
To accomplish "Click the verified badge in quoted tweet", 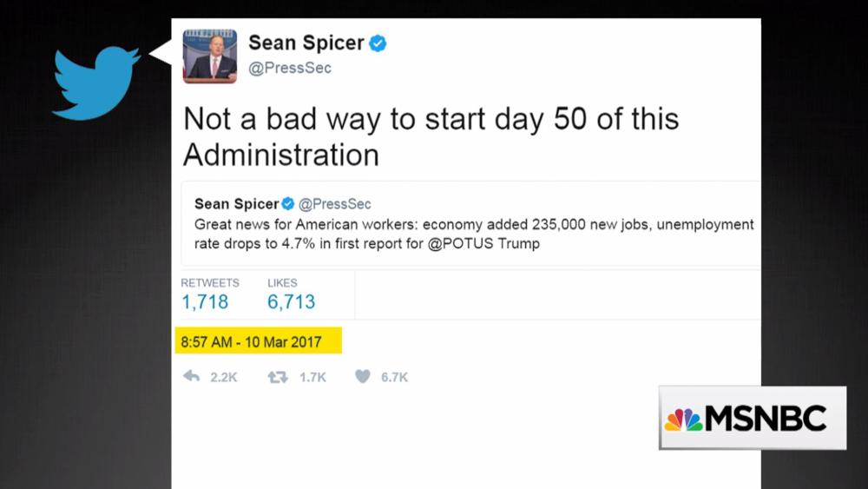I will pyautogui.click(x=288, y=204).
